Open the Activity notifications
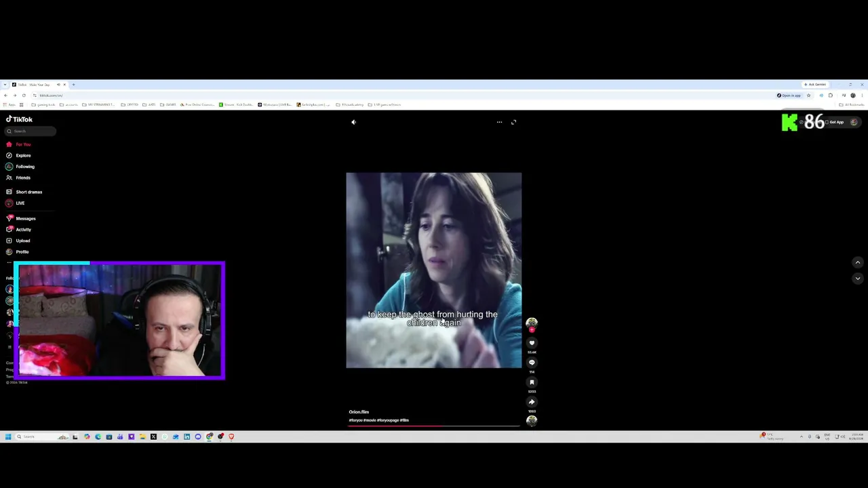Viewport: 868px width, 488px height. (x=23, y=230)
